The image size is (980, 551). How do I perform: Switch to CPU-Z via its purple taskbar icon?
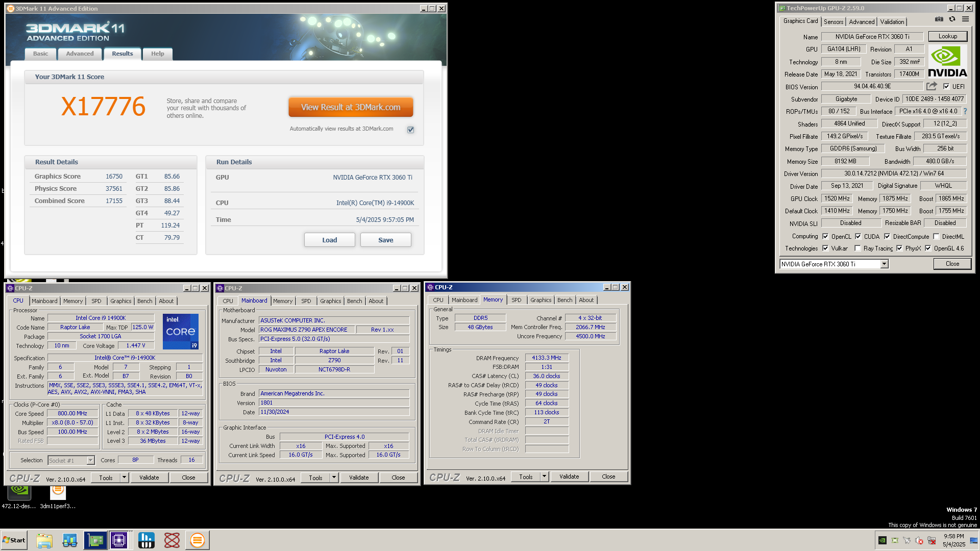(119, 540)
